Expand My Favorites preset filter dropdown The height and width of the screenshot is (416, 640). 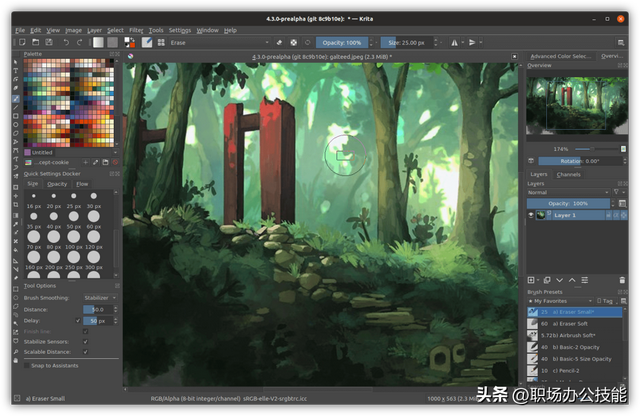pos(560,300)
